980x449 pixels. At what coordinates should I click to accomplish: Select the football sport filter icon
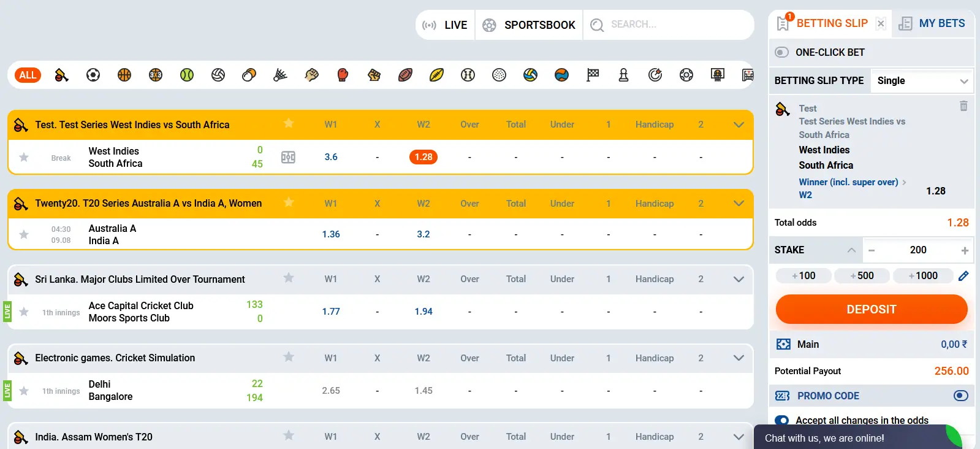pos(93,75)
